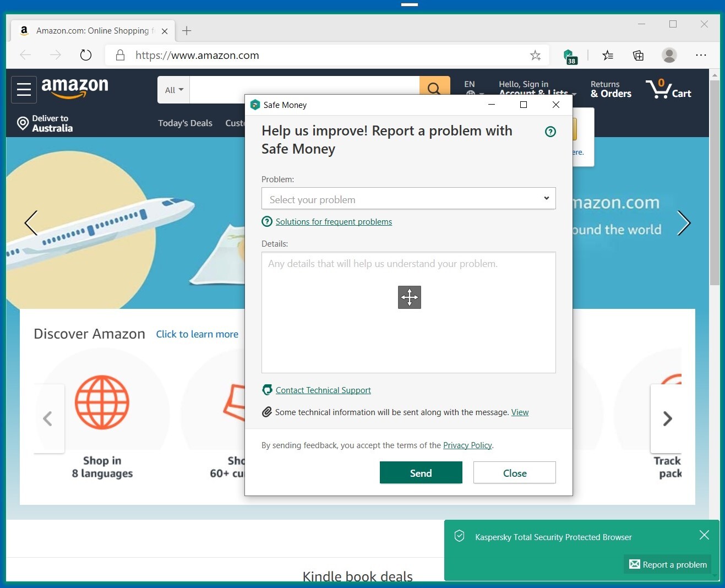Click Report a problem in Kaspersky notification

668,564
